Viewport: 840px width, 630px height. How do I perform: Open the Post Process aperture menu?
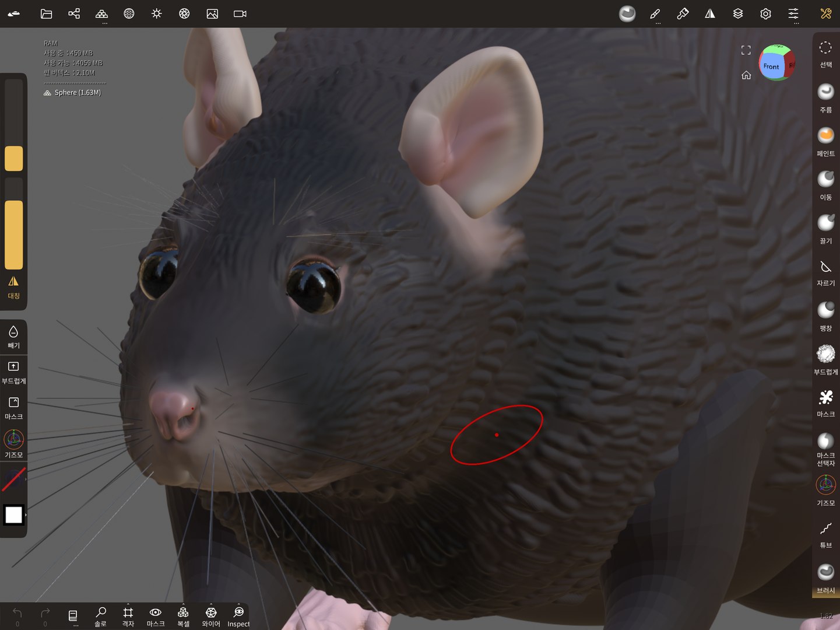click(184, 13)
